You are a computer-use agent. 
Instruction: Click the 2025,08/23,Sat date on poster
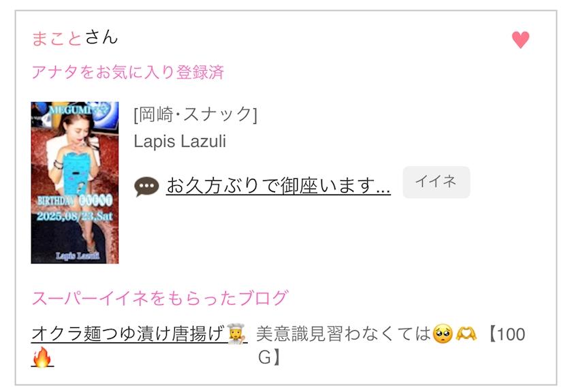point(75,216)
